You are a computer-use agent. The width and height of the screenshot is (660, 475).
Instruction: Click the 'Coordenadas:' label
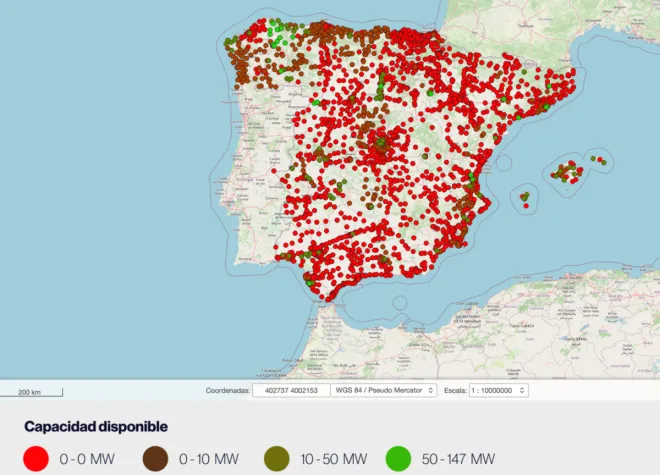[x=227, y=390]
